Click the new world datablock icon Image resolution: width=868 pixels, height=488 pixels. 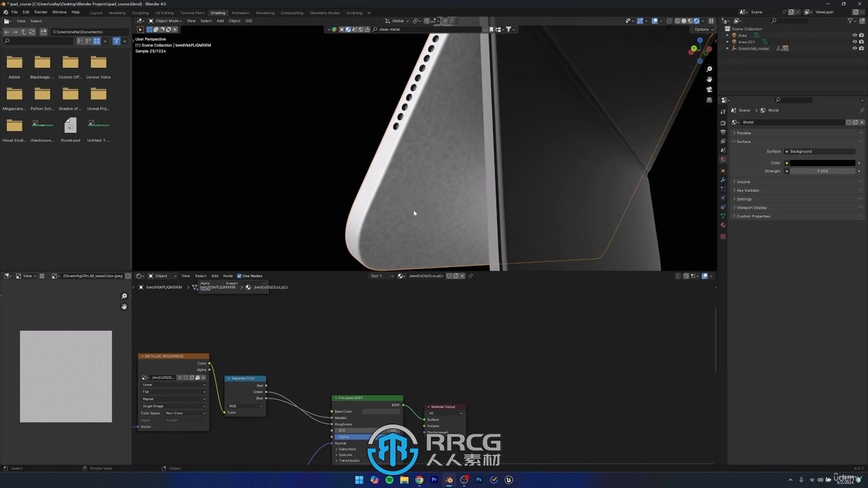[855, 122]
